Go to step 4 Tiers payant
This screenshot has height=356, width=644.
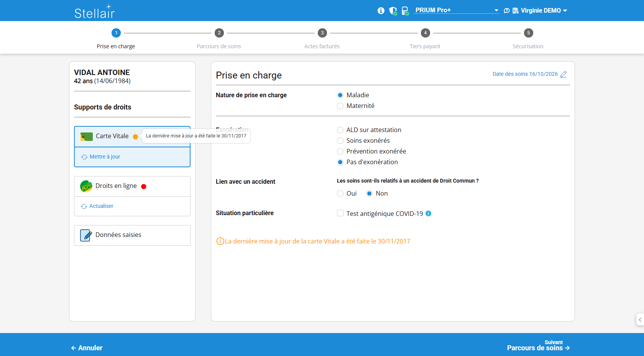(426, 33)
